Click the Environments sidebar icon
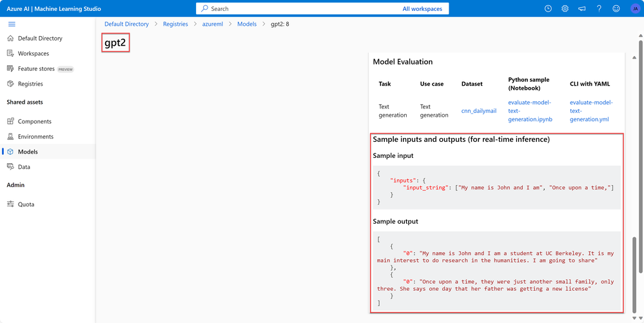Image resolution: width=644 pixels, height=323 pixels. click(x=11, y=137)
